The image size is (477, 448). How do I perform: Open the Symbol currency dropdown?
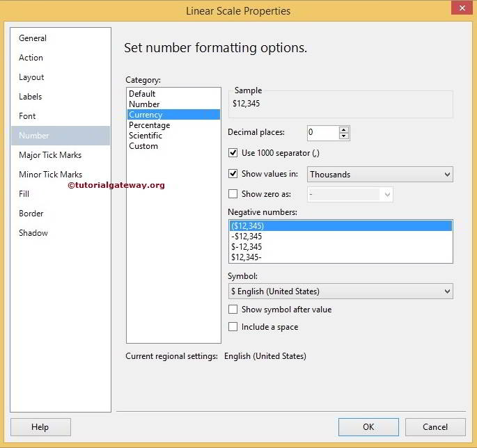341,291
